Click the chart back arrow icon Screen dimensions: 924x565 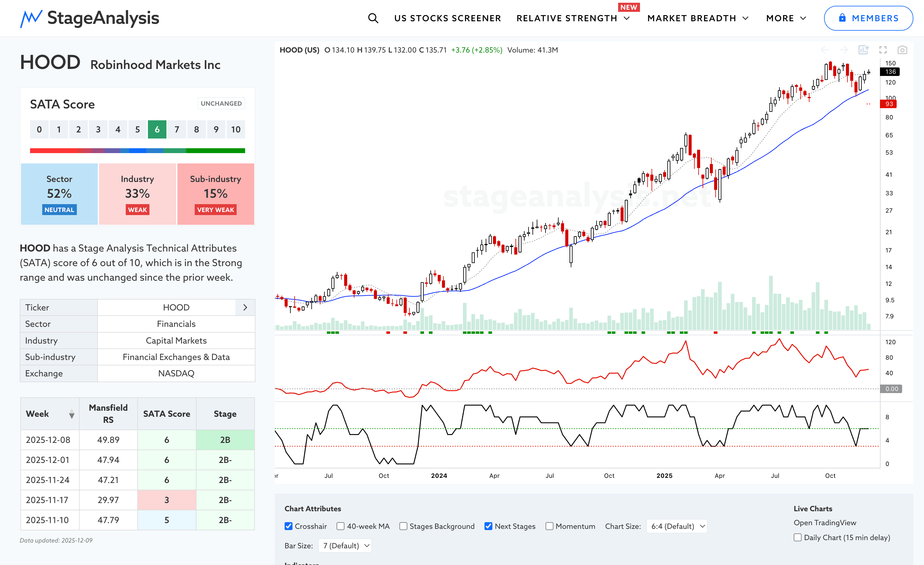click(x=825, y=50)
